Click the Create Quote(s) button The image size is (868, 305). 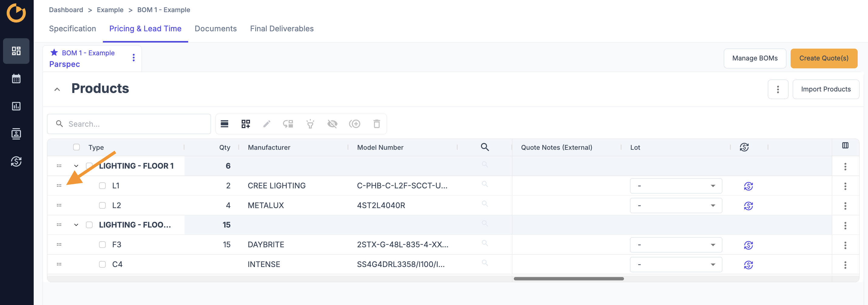pos(824,58)
